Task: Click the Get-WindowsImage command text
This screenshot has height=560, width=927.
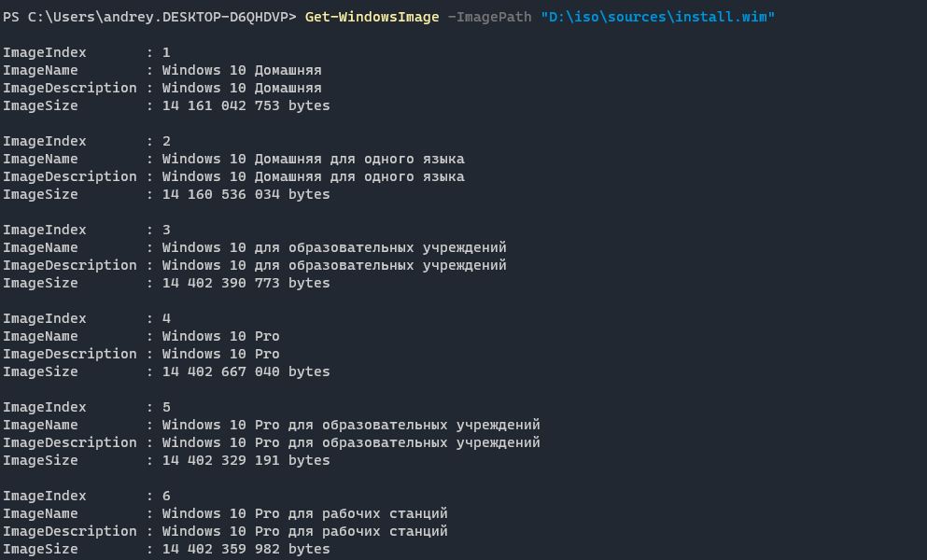Action: (x=372, y=18)
